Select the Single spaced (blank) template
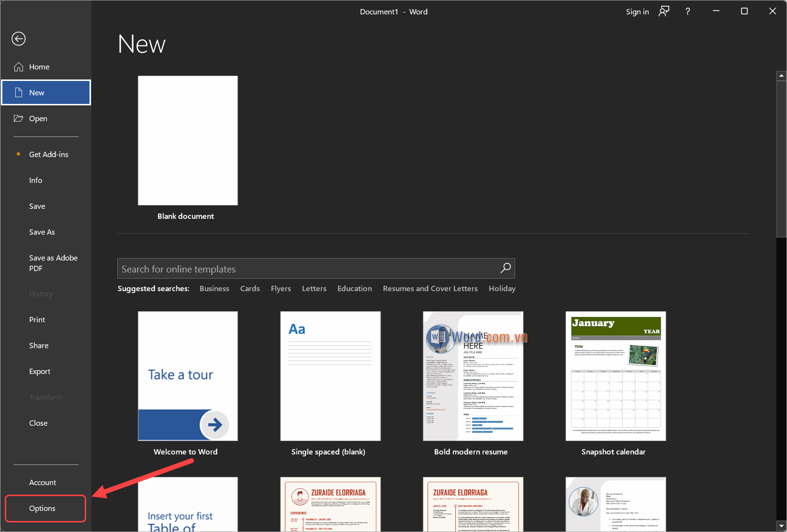 point(330,376)
